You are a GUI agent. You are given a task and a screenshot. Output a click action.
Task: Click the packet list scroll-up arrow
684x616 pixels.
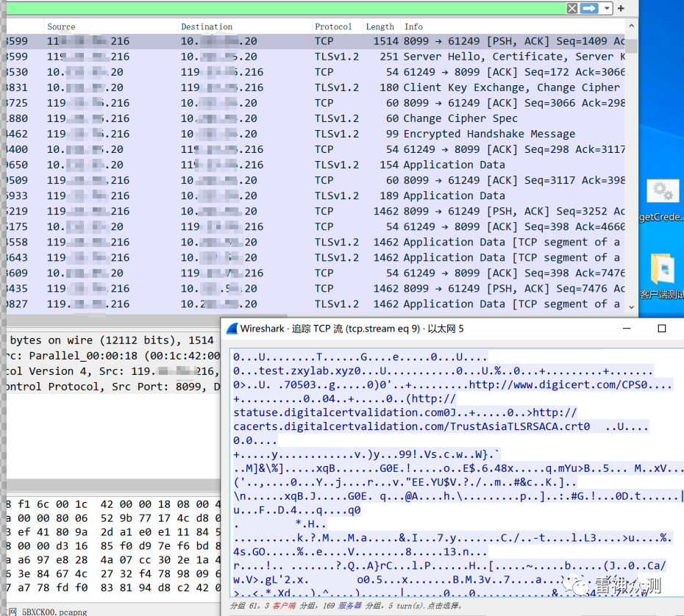click(x=631, y=26)
